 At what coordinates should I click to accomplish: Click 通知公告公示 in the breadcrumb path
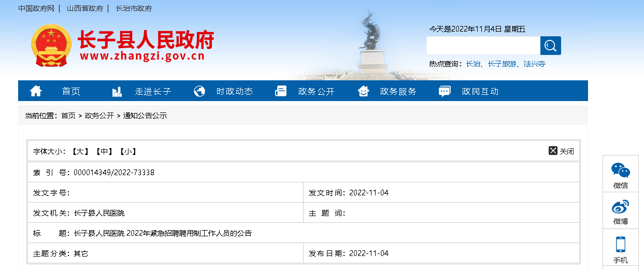click(145, 116)
